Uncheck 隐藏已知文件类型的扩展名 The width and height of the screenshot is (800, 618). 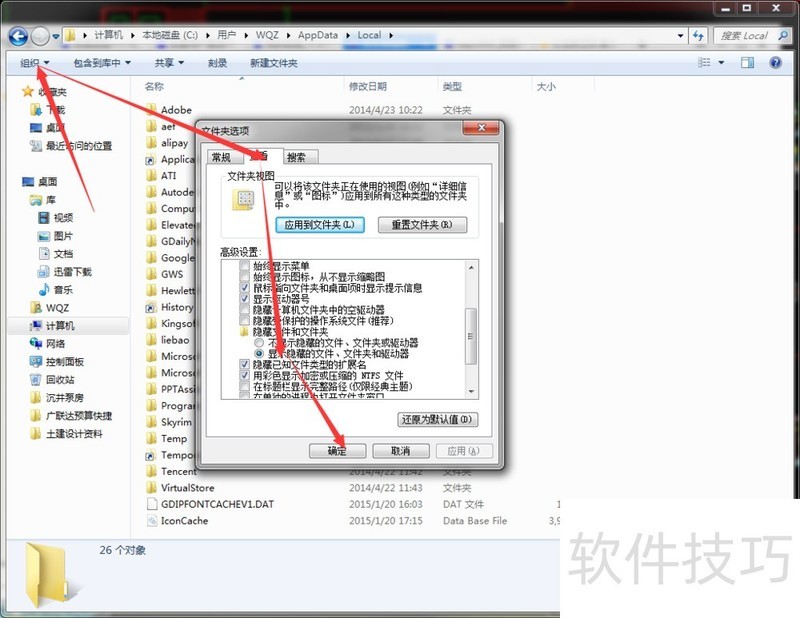[x=243, y=366]
